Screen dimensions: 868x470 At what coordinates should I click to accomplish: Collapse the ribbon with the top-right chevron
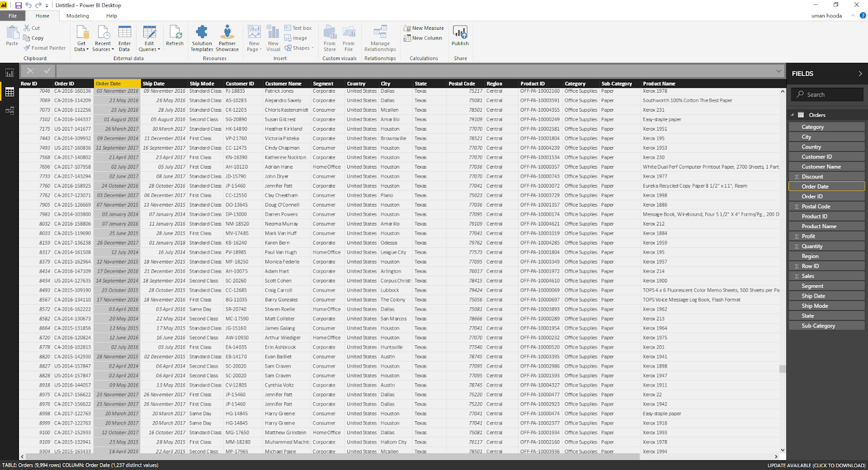[853, 16]
